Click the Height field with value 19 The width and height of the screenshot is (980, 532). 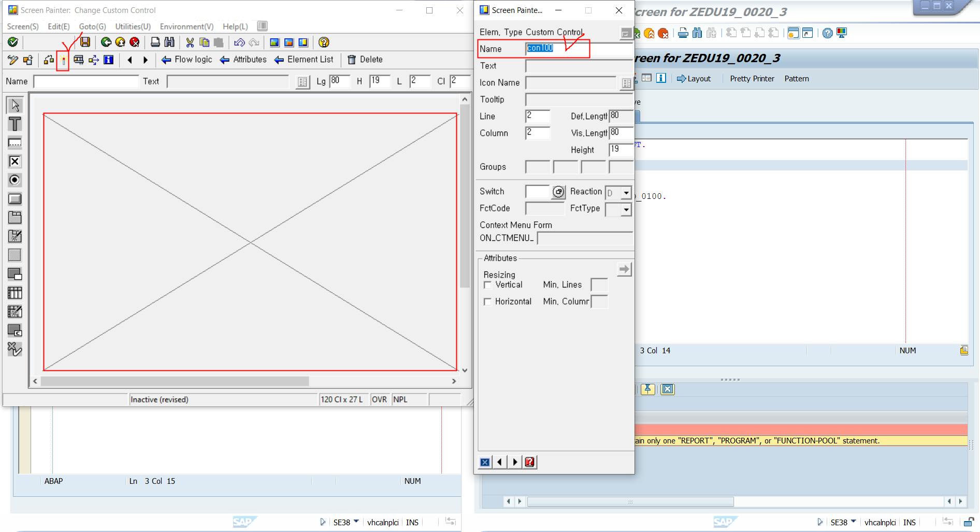(x=621, y=150)
